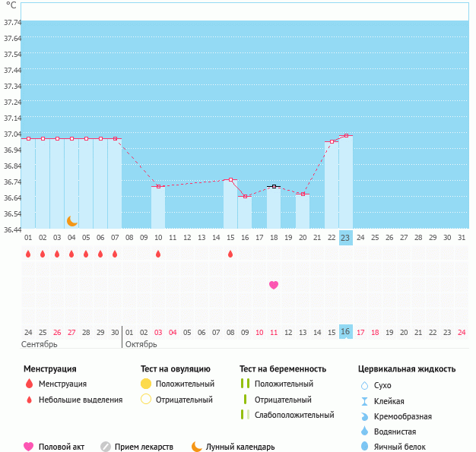Click the positive pregnancy test double-bar icon
This screenshot has height=452, width=476.
(245, 384)
